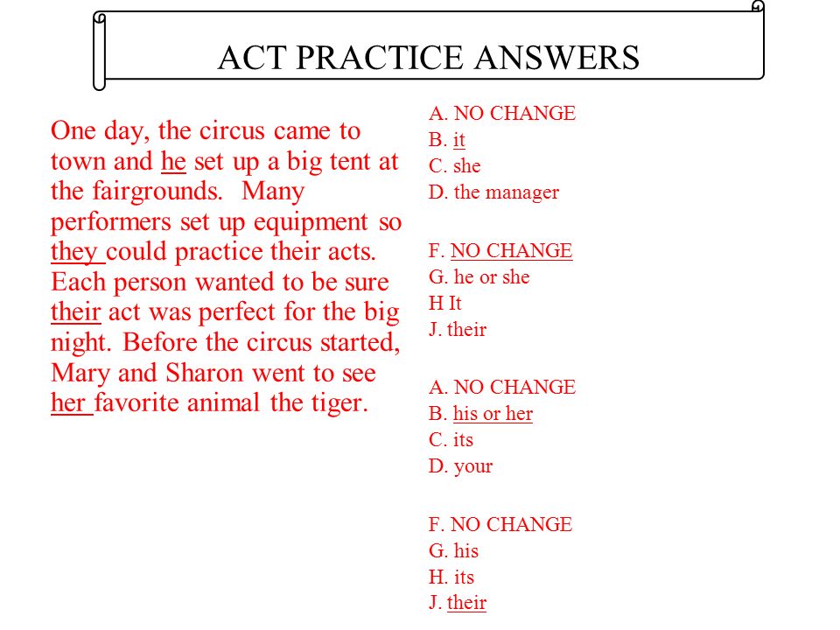Click underlined 'their' before 'act was perfect'

[x=75, y=311]
